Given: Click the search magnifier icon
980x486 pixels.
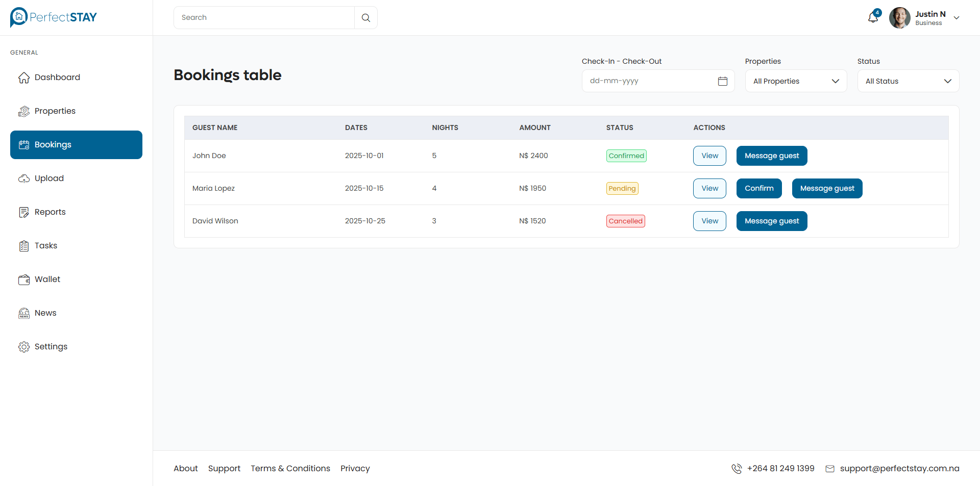Looking at the screenshot, I should [366, 18].
